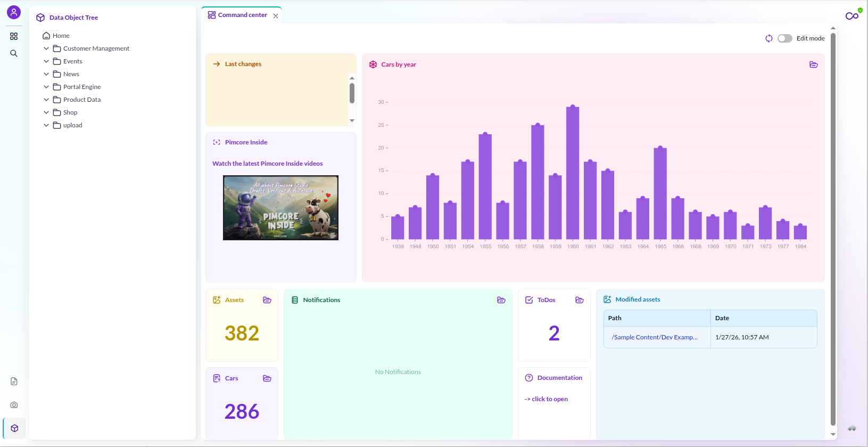This screenshot has width=868, height=447.
Task: Open folder icon on ToDos widget
Action: (x=580, y=300)
